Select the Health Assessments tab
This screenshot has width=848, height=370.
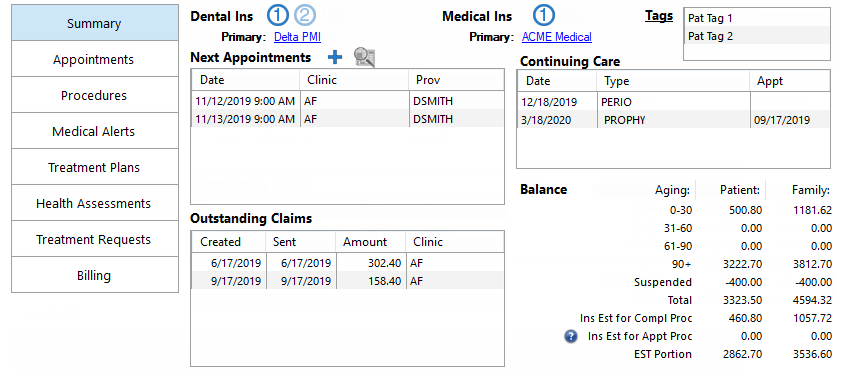tap(95, 203)
